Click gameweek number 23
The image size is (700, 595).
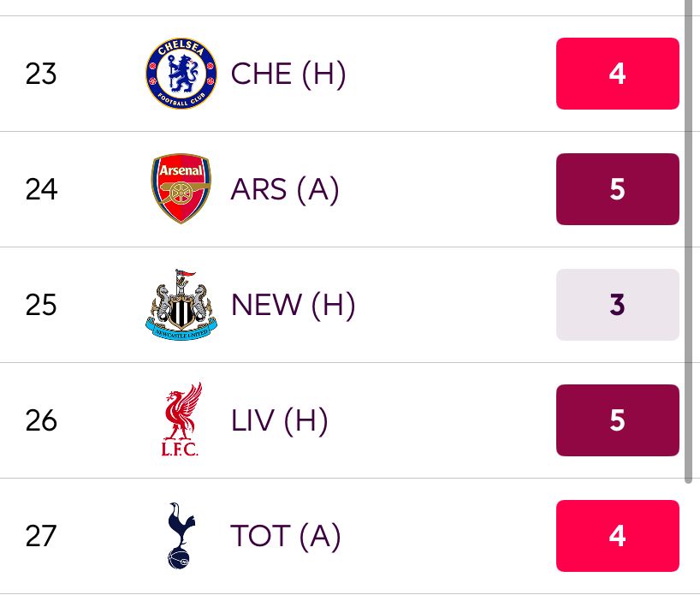[41, 74]
